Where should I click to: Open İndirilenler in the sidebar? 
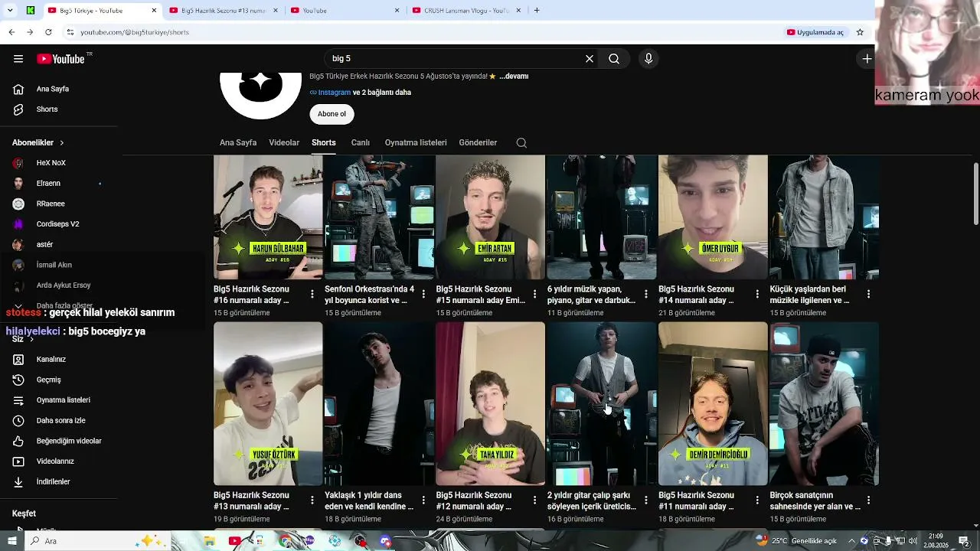54,482
